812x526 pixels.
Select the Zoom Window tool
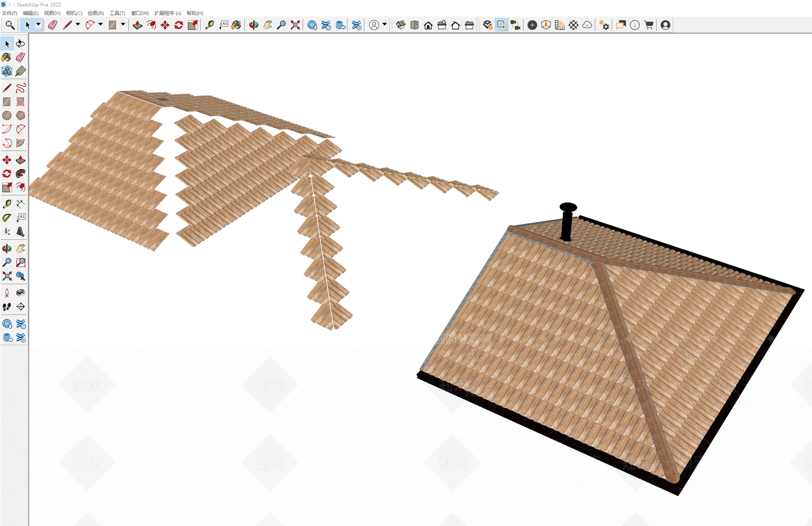tap(20, 262)
